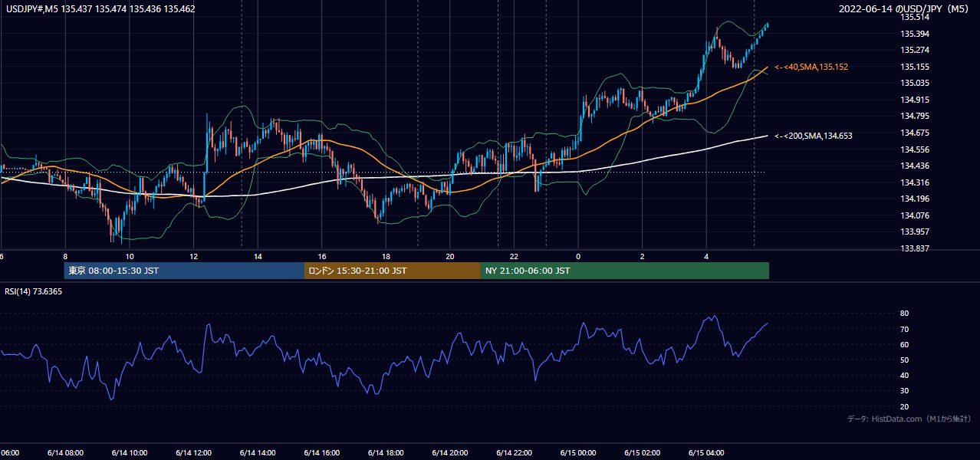
Task: Click the 6/15 02:00 time axis label
Action: (x=643, y=453)
